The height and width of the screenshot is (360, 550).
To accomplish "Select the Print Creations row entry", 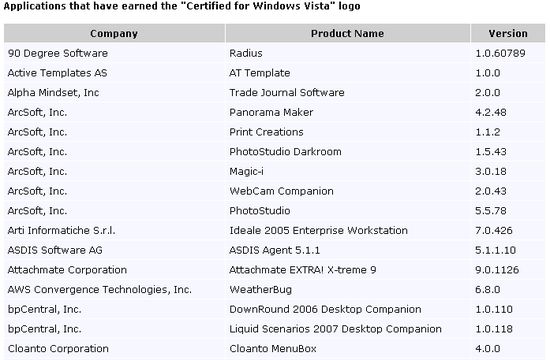I will pos(266,132).
